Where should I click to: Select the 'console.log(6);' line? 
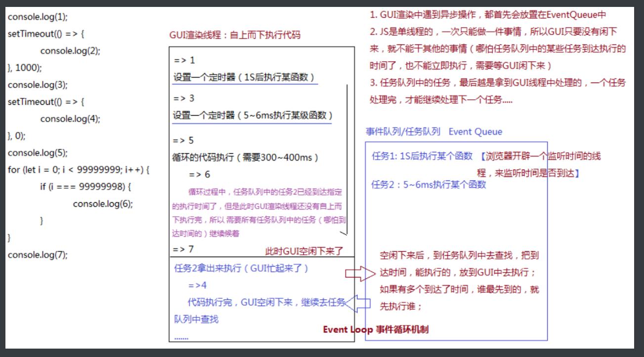103,204
